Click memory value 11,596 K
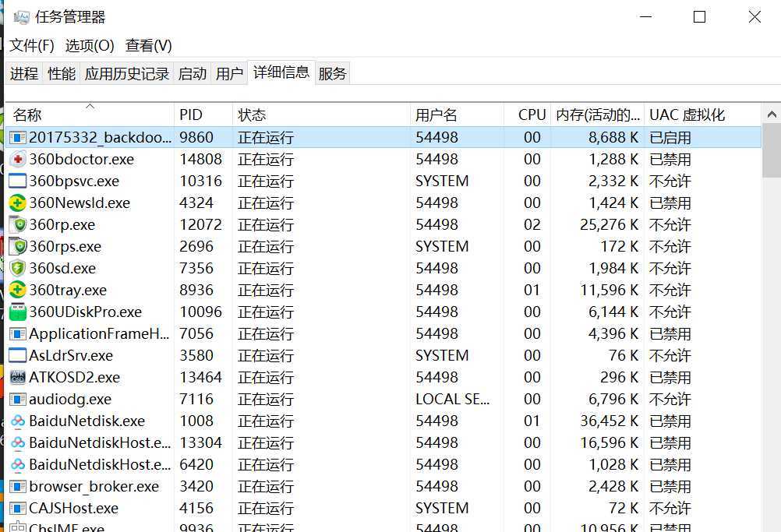The height and width of the screenshot is (532, 781). click(x=609, y=290)
